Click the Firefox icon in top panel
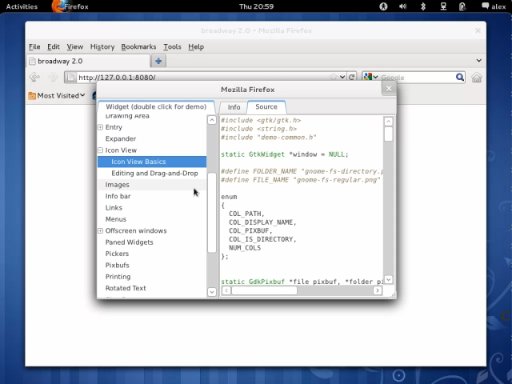The image size is (512, 384). pyautogui.click(x=58, y=6)
